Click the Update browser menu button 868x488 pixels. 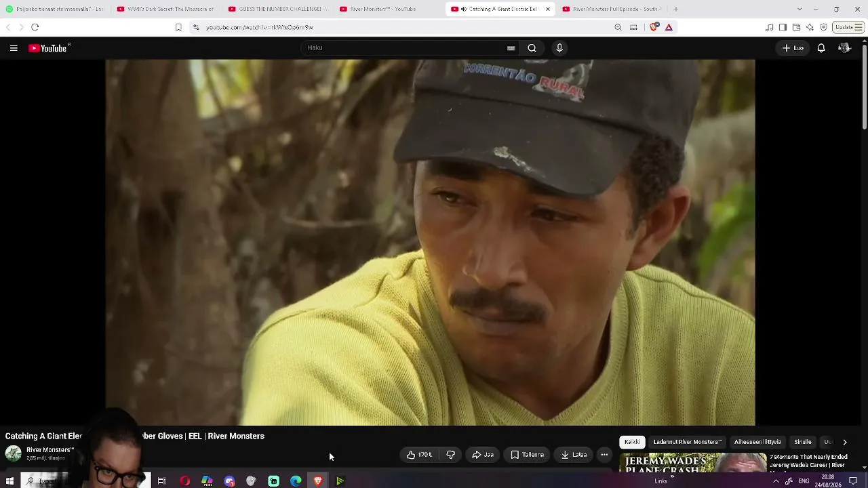point(848,27)
